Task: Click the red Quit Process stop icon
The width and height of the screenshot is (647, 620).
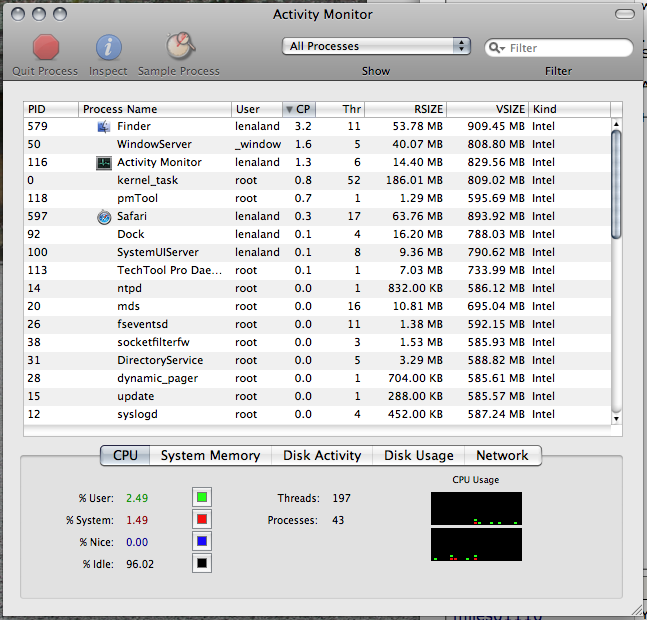Action: tap(46, 47)
